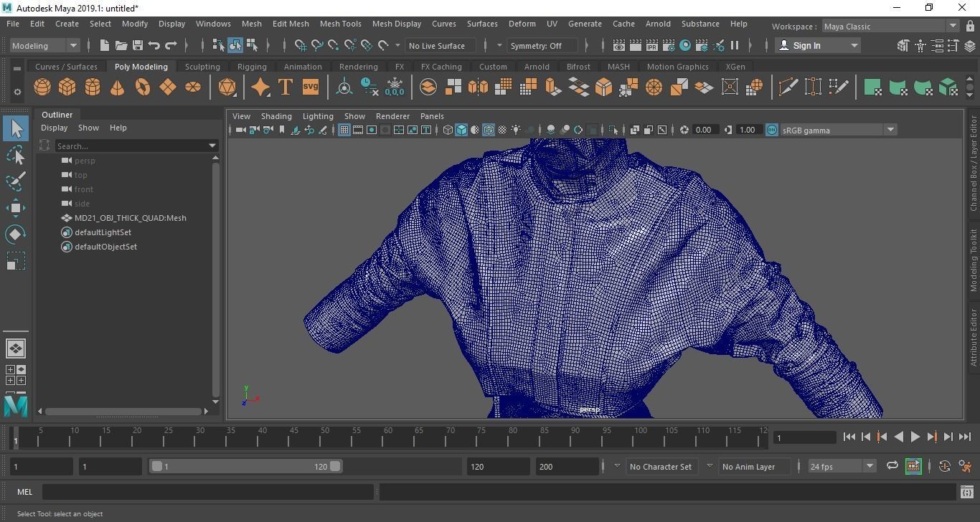Expand the Outliner search filter dropdown arrow
980x522 pixels.
pyautogui.click(x=212, y=146)
